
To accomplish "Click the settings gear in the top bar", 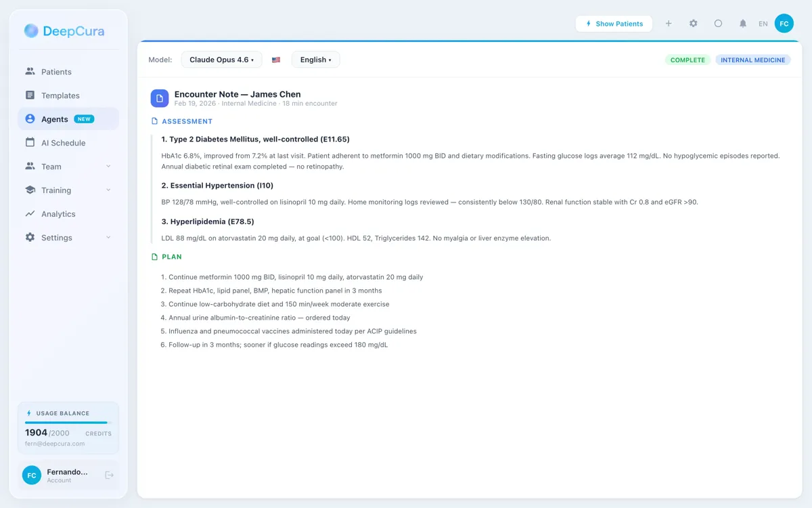I will pos(693,23).
